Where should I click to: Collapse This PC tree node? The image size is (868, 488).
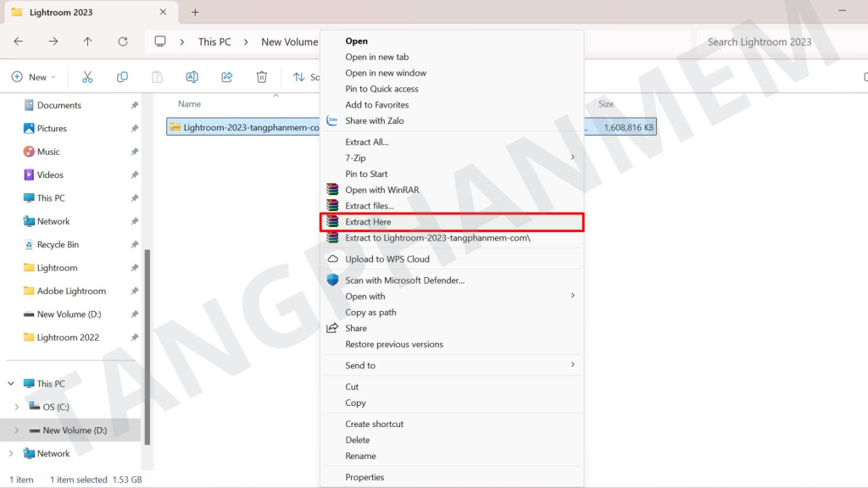pos(11,384)
